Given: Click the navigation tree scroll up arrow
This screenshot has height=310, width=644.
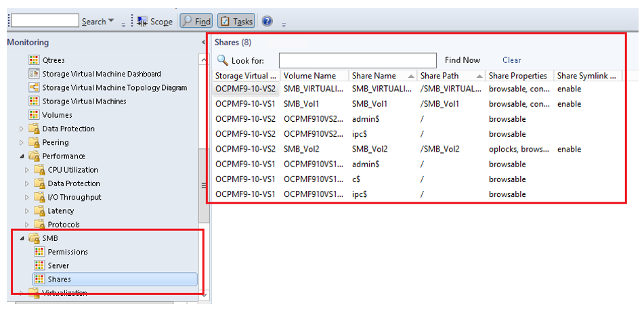Looking at the screenshot, I should (204, 60).
